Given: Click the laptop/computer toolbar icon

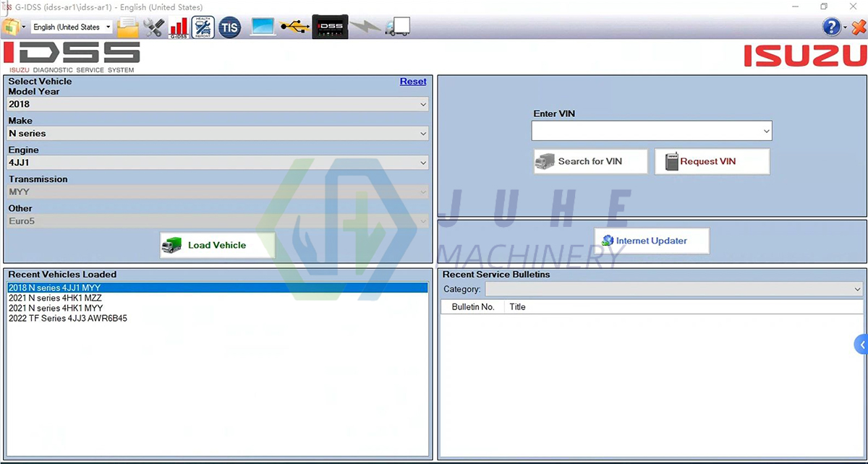Looking at the screenshot, I should 262,27.
